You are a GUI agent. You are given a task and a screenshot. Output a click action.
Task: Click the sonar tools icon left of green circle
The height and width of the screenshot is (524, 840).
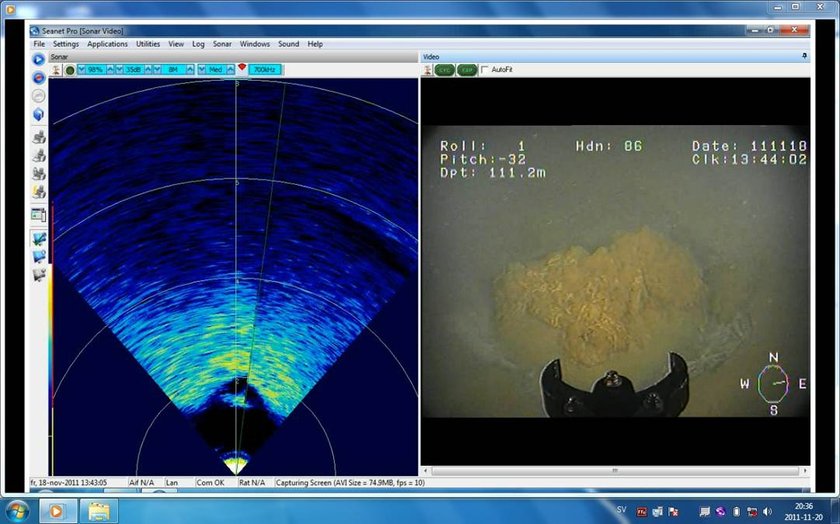pos(56,70)
